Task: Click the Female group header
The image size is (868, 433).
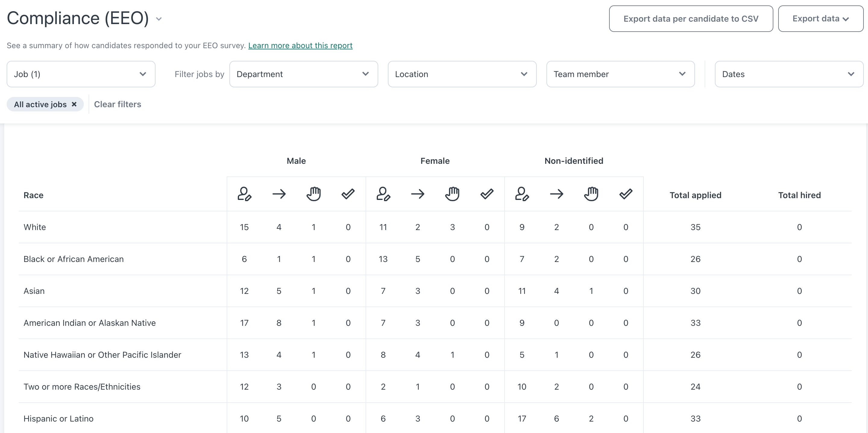Action: (435, 161)
